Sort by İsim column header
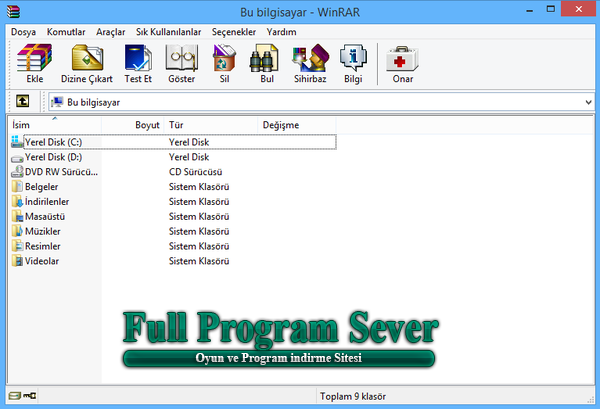Screen dimensions: 600x409 pos(55,125)
